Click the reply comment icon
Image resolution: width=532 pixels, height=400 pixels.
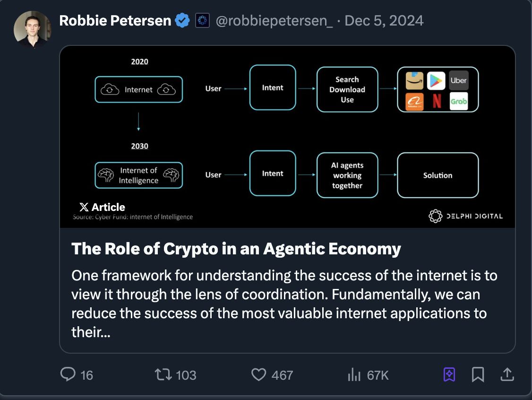click(x=68, y=374)
